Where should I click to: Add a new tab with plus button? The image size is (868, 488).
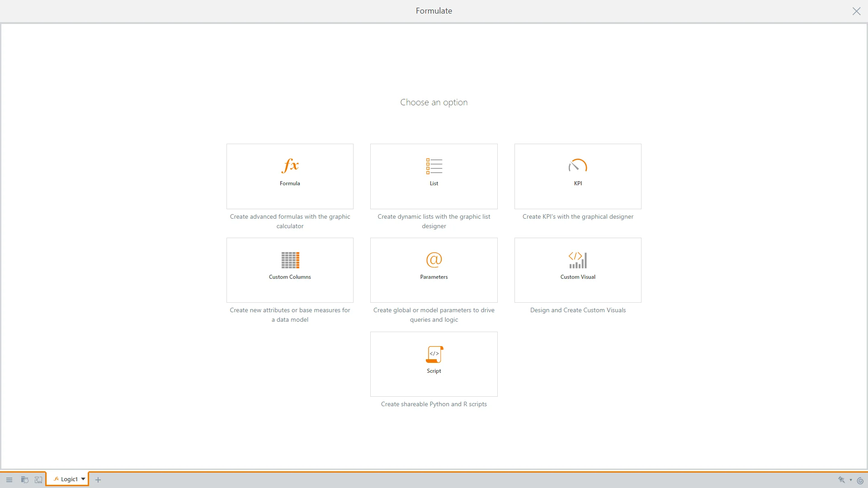click(x=98, y=480)
